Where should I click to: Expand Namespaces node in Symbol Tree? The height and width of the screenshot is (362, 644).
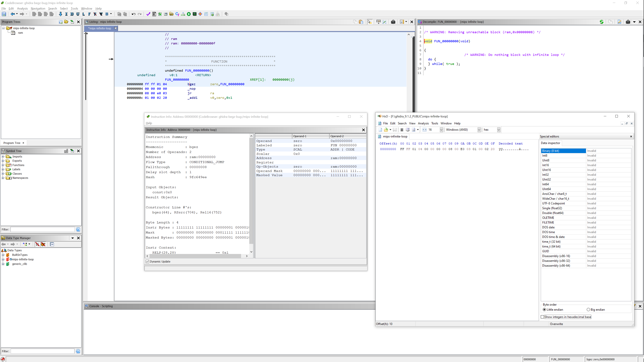3,178
